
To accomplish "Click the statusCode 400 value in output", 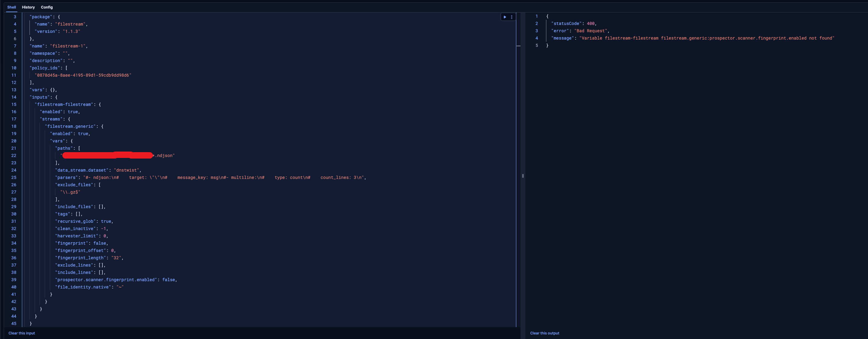I will [x=590, y=24].
